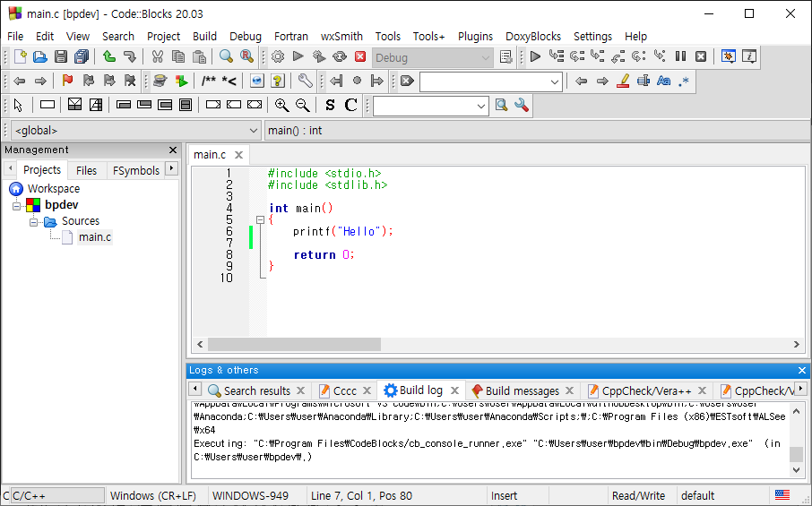Open a file using the folder icon
Screen dimensions: 812x506
tap(39, 56)
